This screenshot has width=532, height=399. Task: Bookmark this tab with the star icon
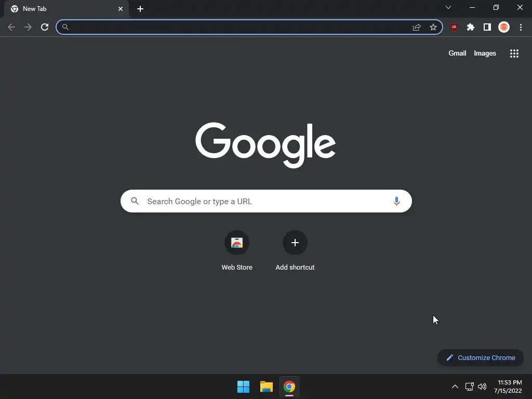[x=433, y=27]
